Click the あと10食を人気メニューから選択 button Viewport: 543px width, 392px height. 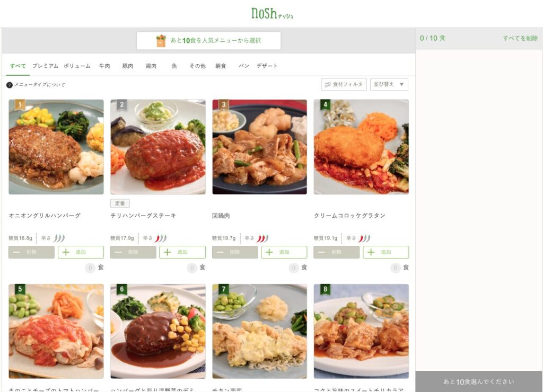click(x=208, y=40)
